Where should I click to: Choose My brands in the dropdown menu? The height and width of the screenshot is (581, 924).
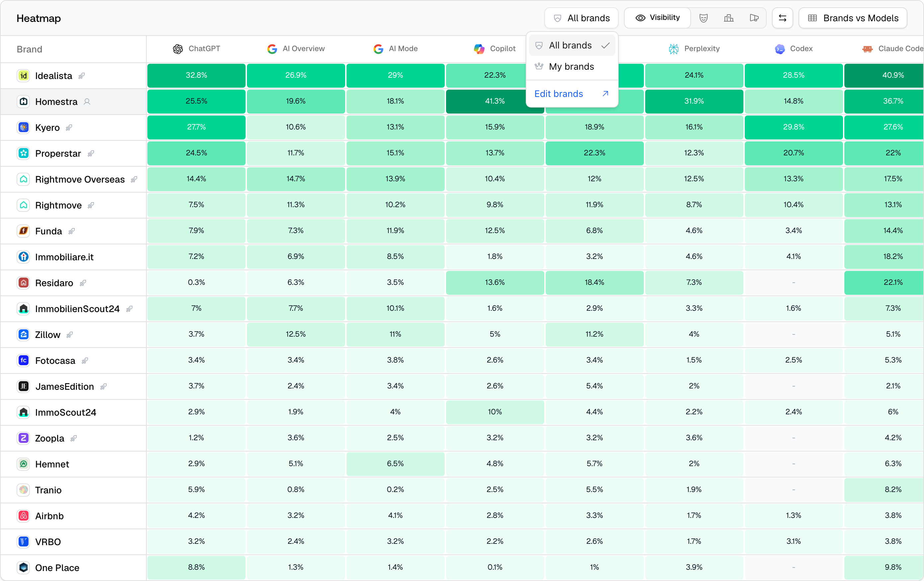[x=572, y=66]
